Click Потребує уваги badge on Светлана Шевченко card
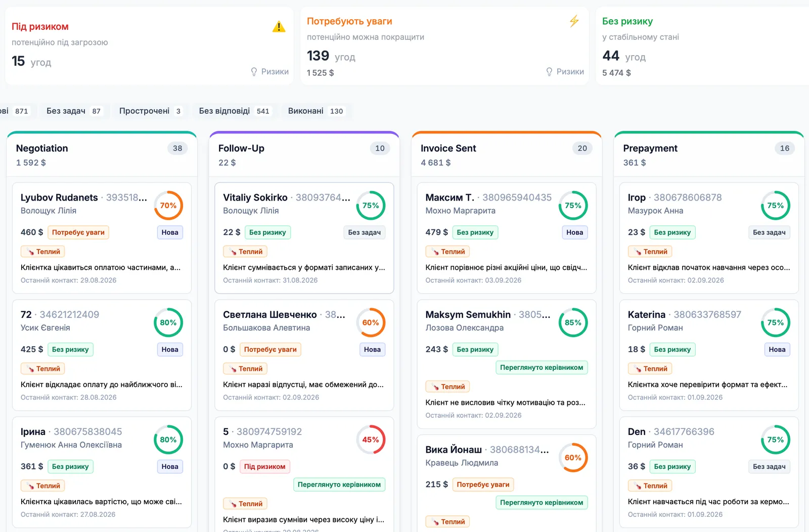This screenshot has width=809, height=532. 271,350
